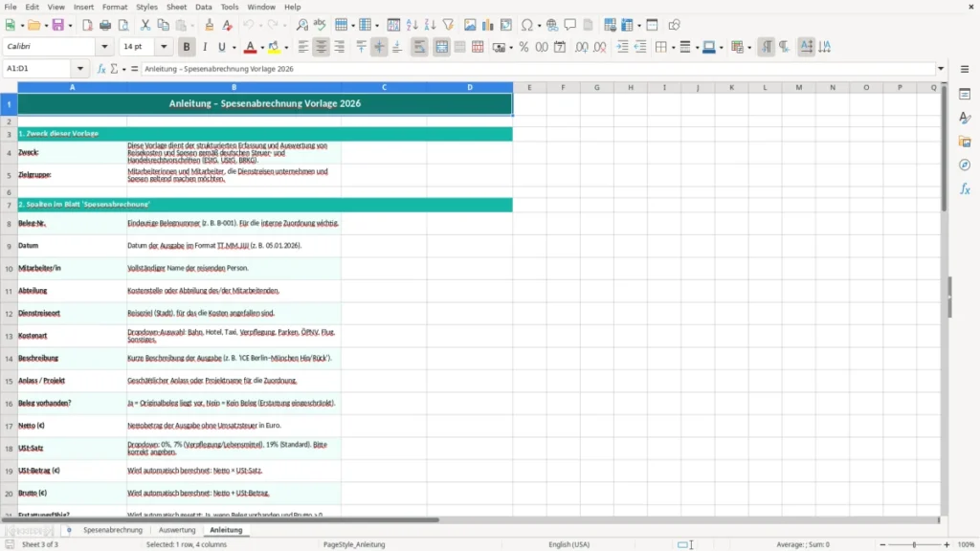The width and height of the screenshot is (980, 551).
Task: Open the Format menu
Action: tap(115, 7)
